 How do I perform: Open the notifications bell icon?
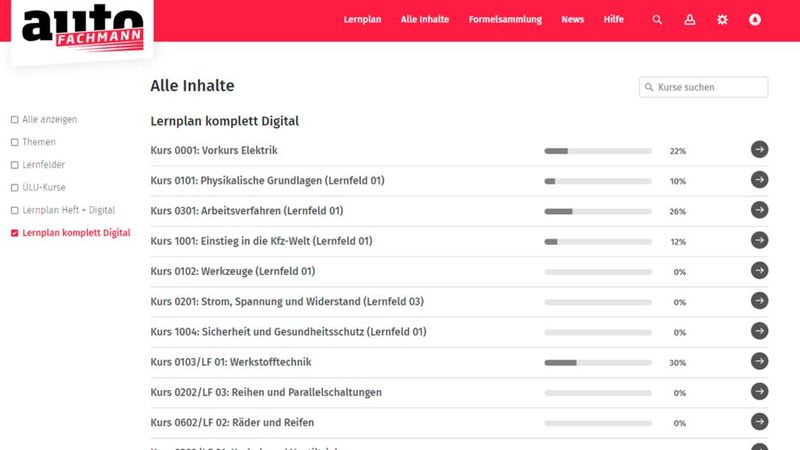click(x=755, y=20)
